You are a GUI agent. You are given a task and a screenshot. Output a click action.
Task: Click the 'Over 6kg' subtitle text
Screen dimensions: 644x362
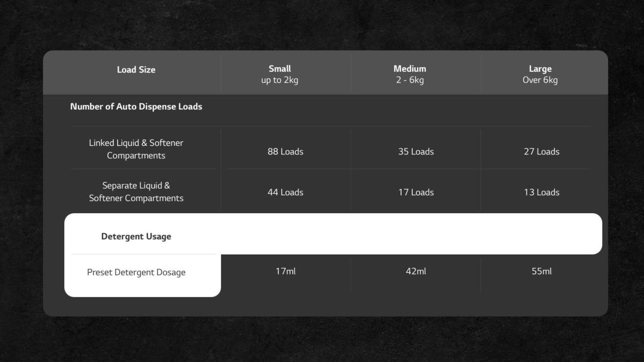(x=540, y=80)
